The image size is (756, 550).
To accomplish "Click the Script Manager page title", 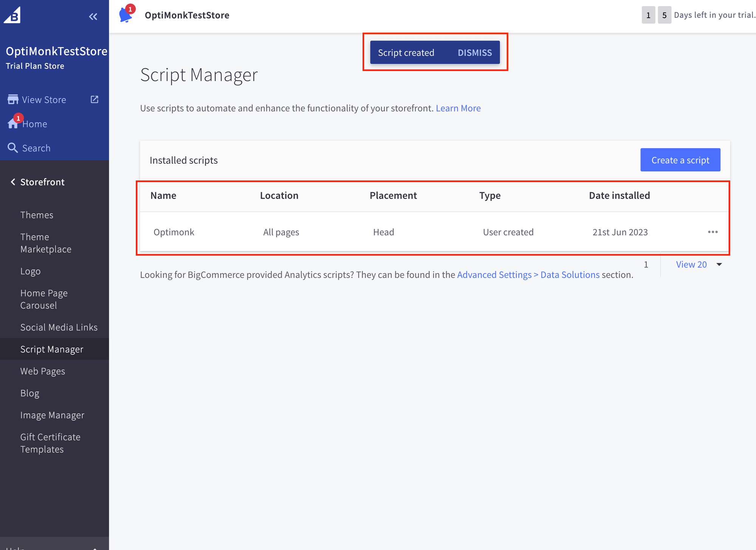I will click(199, 75).
